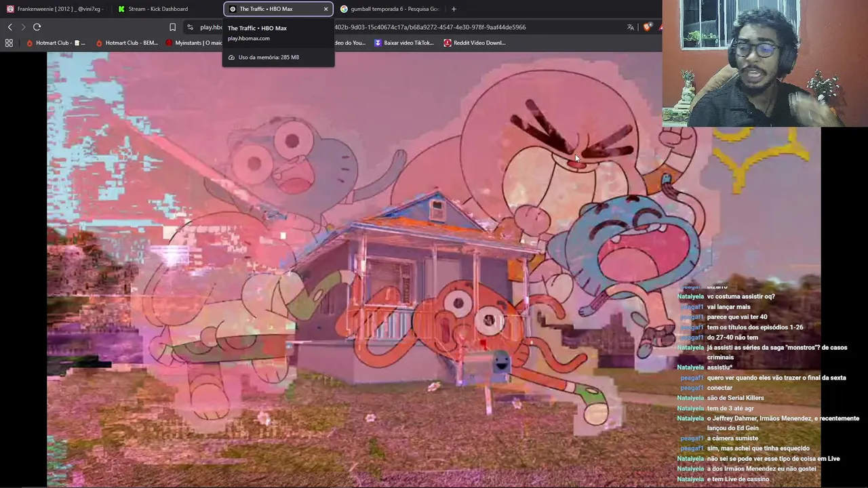Open the Myinstants bookmark
This screenshot has height=488, width=868.
click(194, 43)
